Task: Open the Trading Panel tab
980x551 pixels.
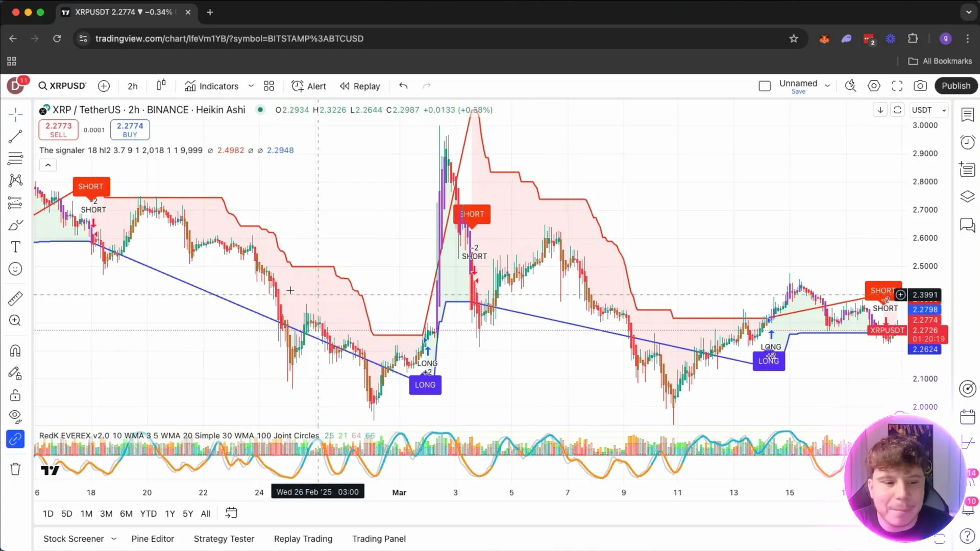Action: (379, 539)
